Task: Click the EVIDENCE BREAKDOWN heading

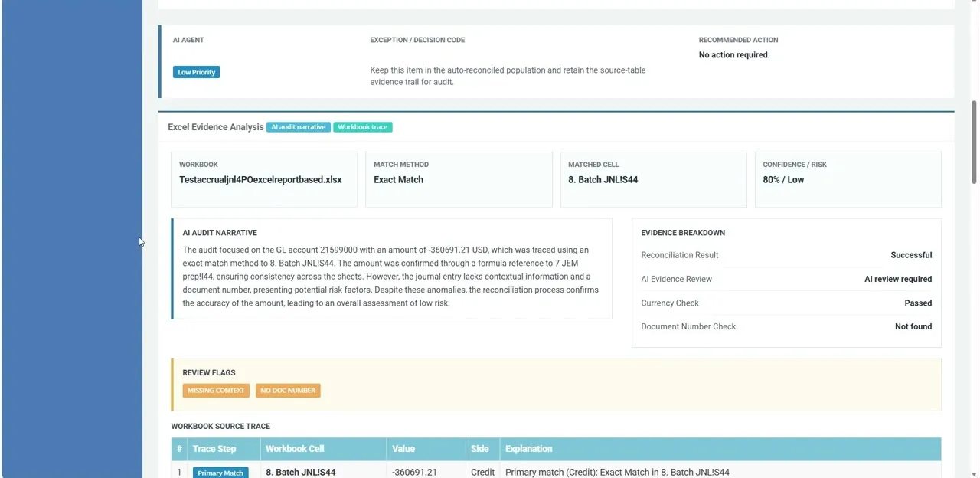Action: 683,233
